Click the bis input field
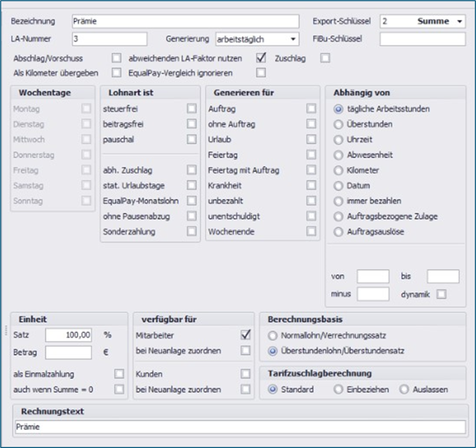The height and width of the screenshot is (448, 476). click(x=443, y=276)
